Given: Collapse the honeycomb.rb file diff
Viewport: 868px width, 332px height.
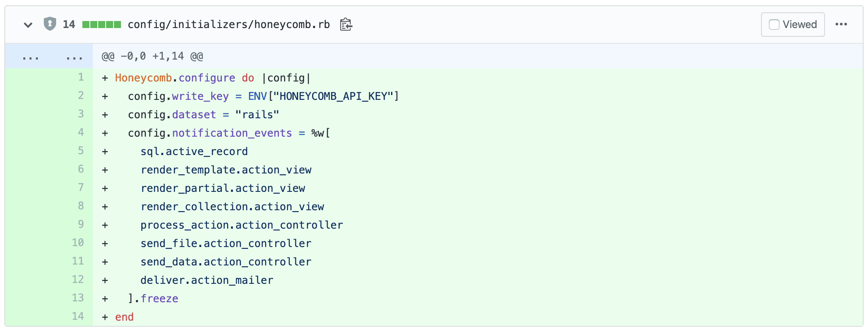Looking at the screenshot, I should tap(28, 25).
